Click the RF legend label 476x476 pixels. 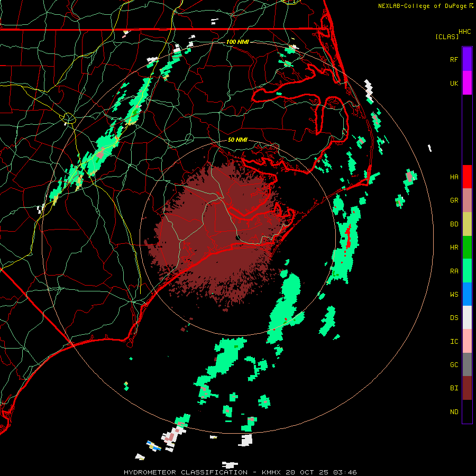pos(454,59)
